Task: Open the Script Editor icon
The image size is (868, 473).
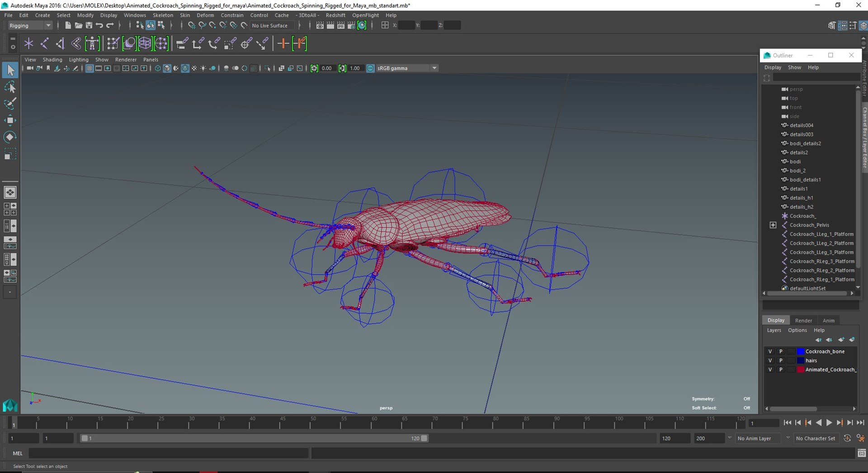Action: (862, 453)
